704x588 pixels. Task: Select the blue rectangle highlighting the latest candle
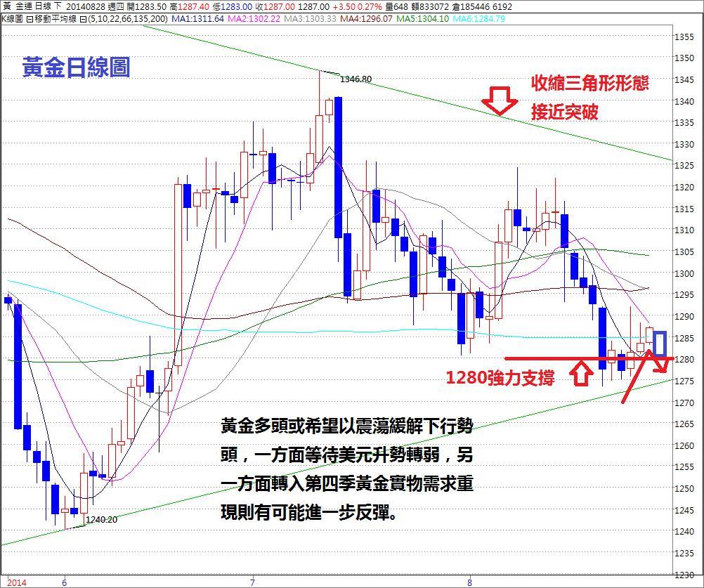click(x=660, y=343)
